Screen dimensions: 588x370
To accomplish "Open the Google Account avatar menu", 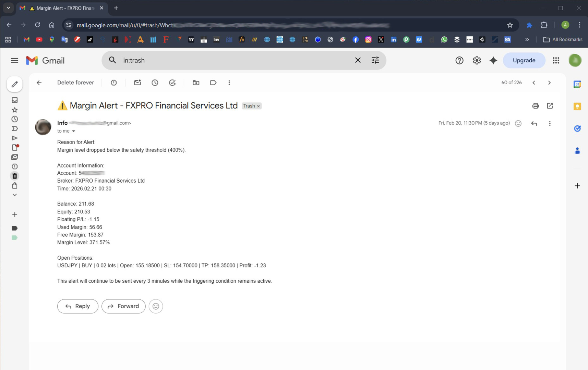I will (575, 61).
